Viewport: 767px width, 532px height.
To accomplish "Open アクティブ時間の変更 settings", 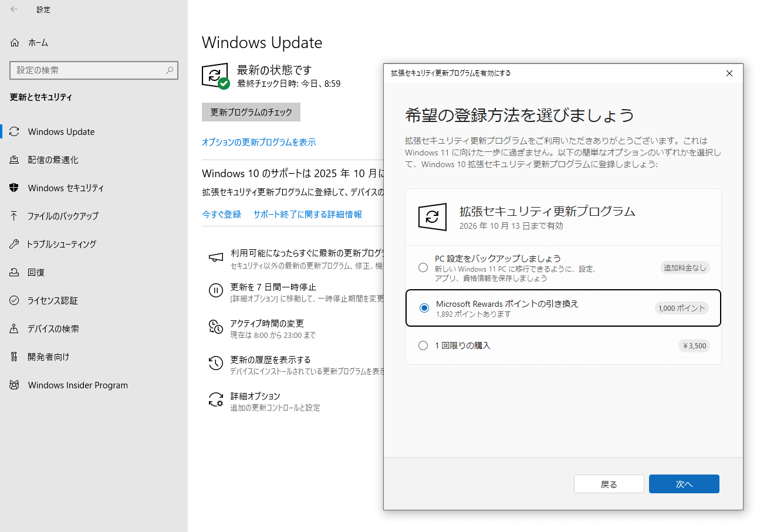I will (x=266, y=324).
